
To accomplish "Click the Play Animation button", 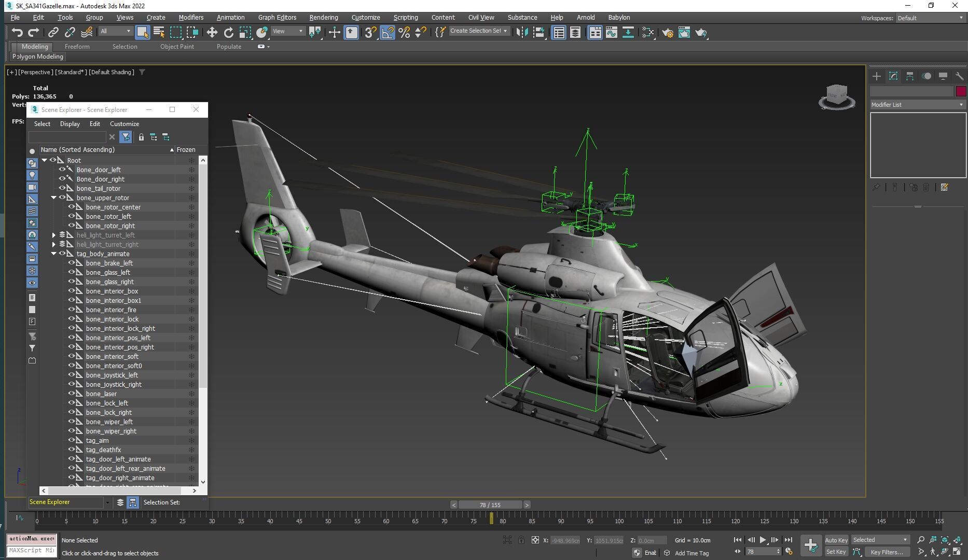I will [763, 540].
